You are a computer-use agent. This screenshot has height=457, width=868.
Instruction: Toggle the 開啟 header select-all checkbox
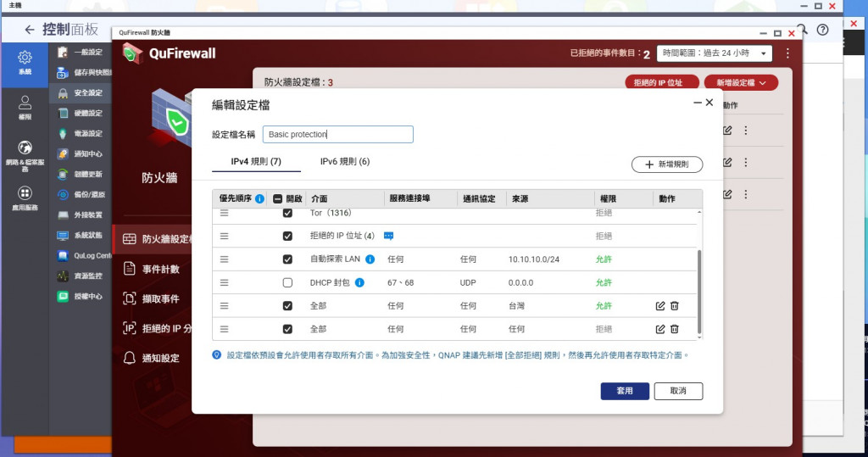(278, 199)
